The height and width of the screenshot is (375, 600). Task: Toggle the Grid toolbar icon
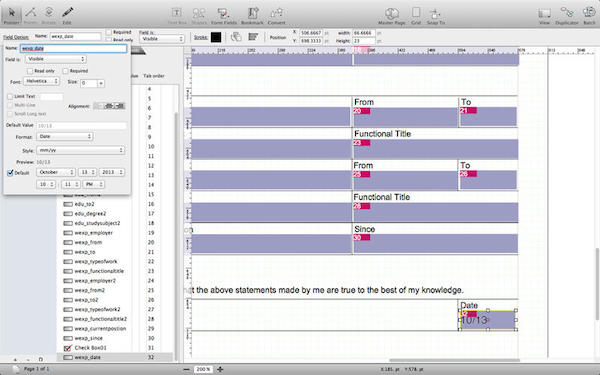(x=416, y=15)
